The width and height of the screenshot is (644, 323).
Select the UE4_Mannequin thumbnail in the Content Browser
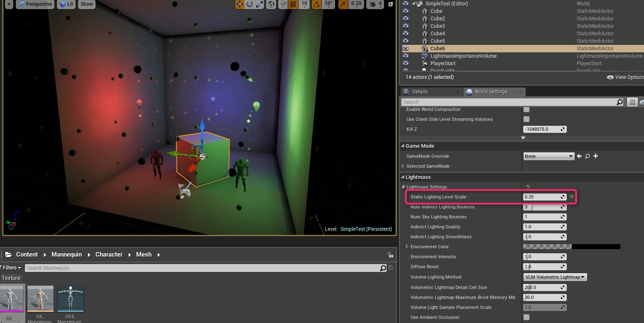(x=71, y=298)
